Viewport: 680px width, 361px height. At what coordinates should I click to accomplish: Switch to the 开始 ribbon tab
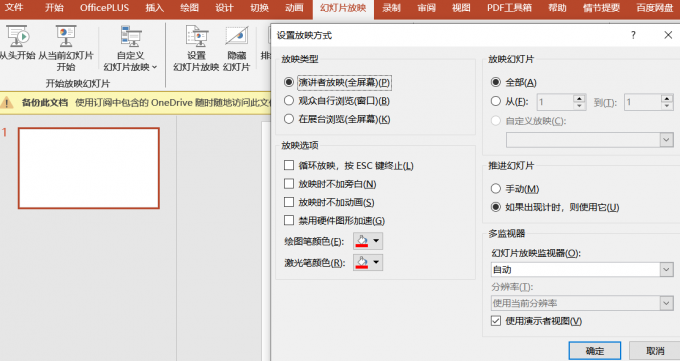pyautogui.click(x=54, y=8)
